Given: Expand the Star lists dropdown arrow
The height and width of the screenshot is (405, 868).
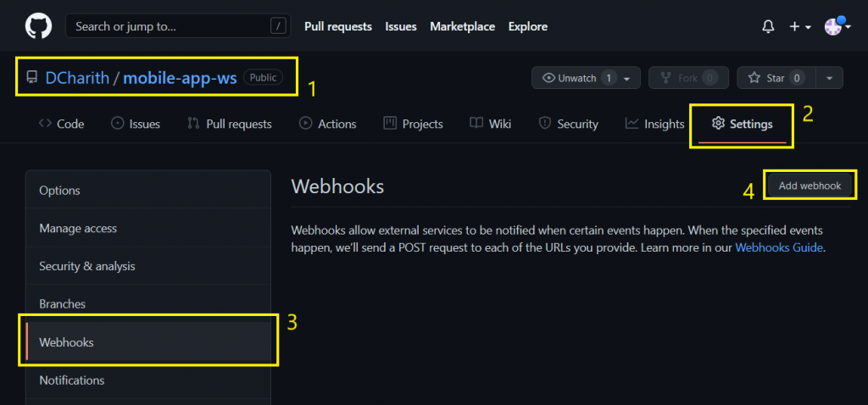Looking at the screenshot, I should coord(829,78).
